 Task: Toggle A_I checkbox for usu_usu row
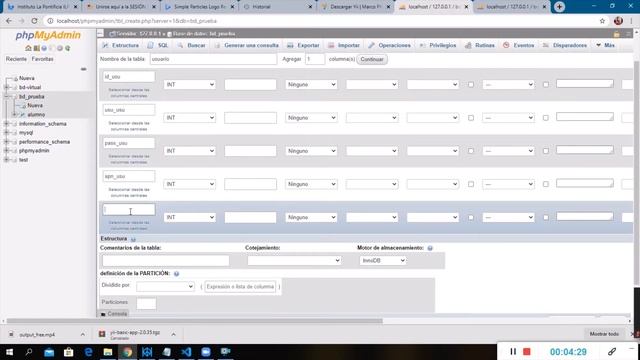(x=546, y=118)
